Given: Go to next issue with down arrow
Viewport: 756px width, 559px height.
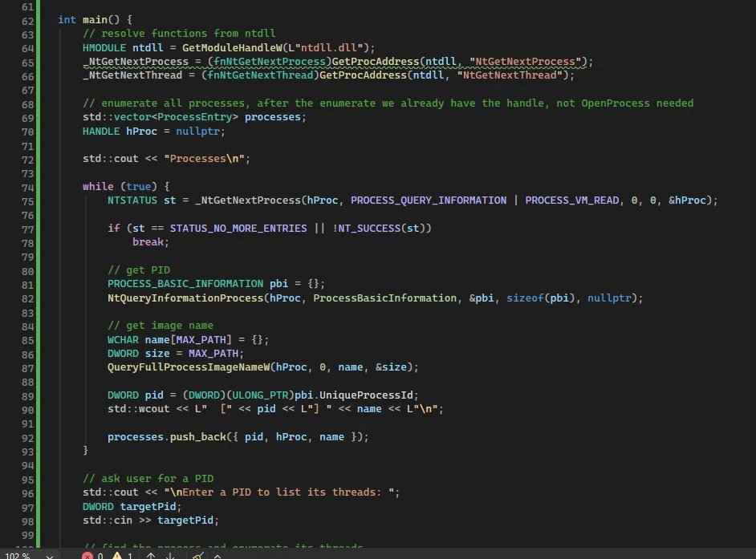Looking at the screenshot, I should 169,556.
